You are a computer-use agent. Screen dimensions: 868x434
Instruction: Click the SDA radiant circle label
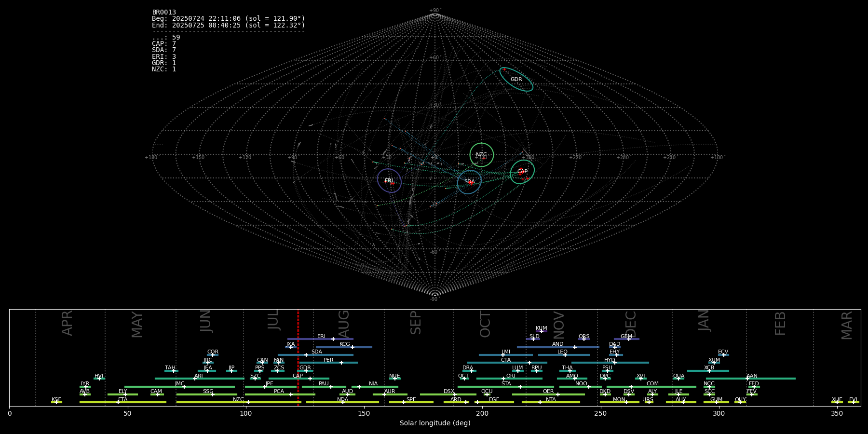click(469, 182)
